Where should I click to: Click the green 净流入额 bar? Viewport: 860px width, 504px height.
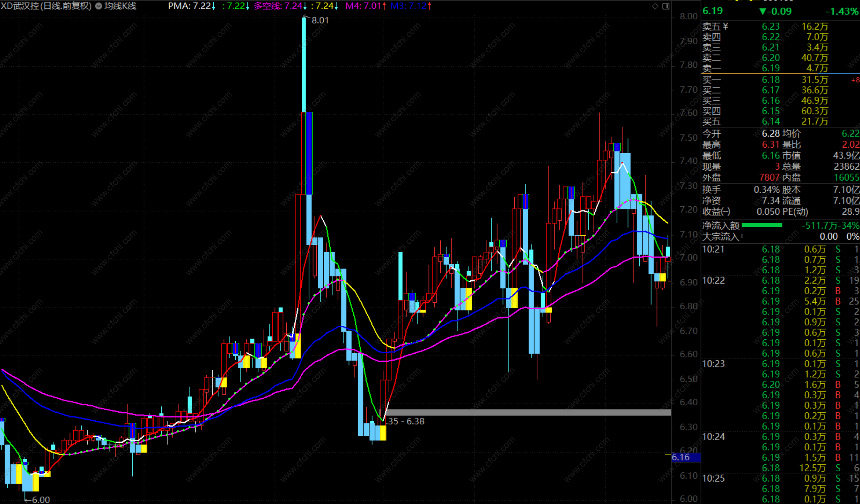(762, 226)
